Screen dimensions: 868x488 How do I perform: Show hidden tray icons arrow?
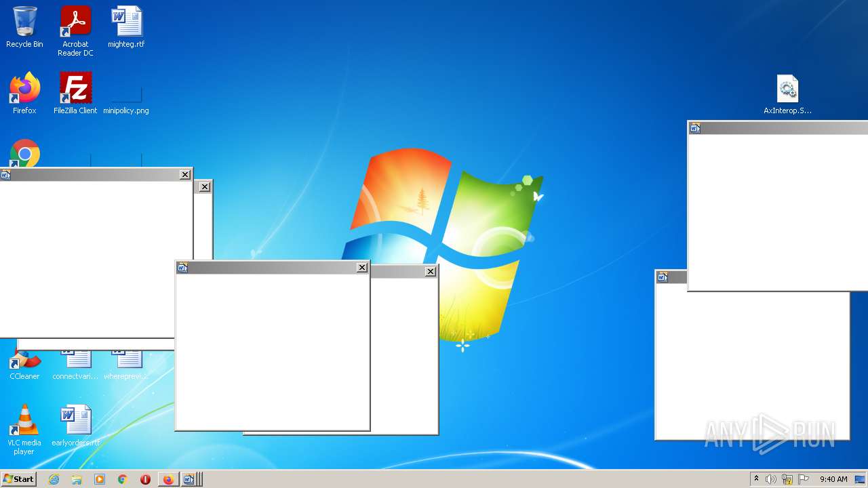[x=756, y=479]
